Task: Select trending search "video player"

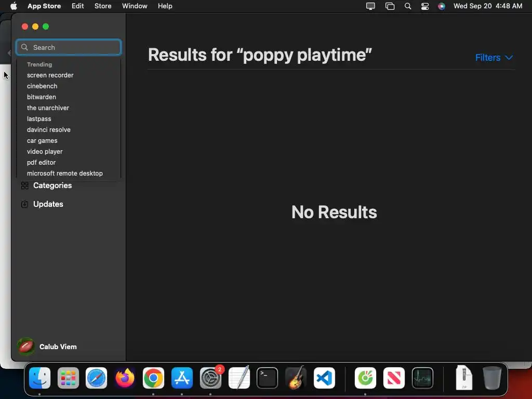Action: tap(45, 151)
